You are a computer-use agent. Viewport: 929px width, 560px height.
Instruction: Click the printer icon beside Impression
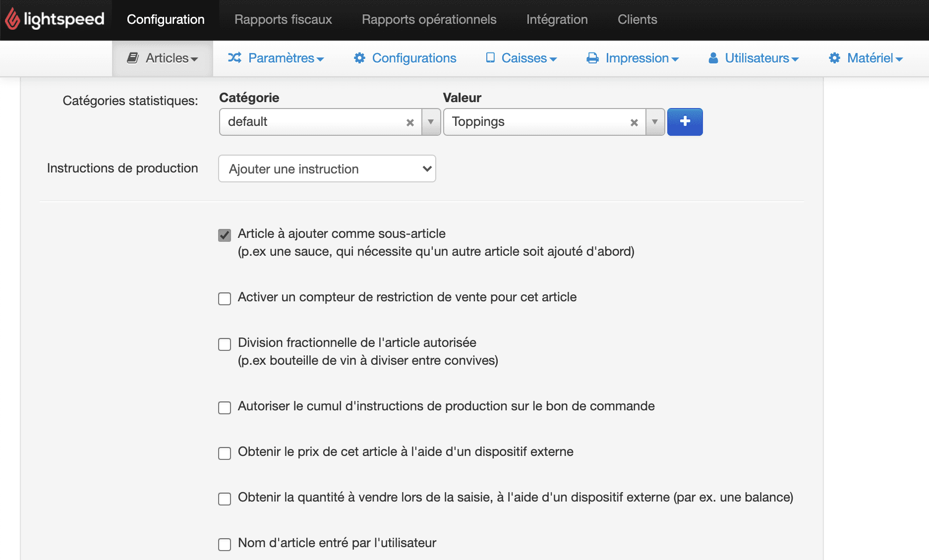coord(592,57)
